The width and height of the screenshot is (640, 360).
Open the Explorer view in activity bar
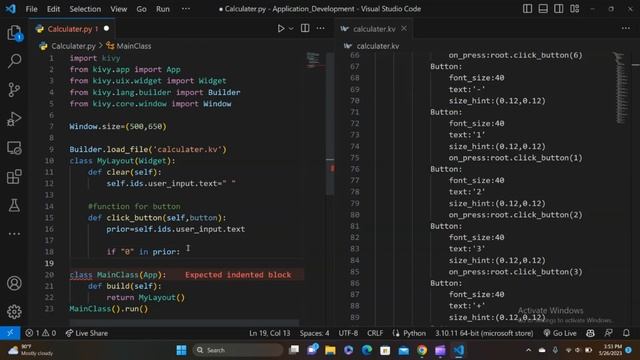pos(14,33)
